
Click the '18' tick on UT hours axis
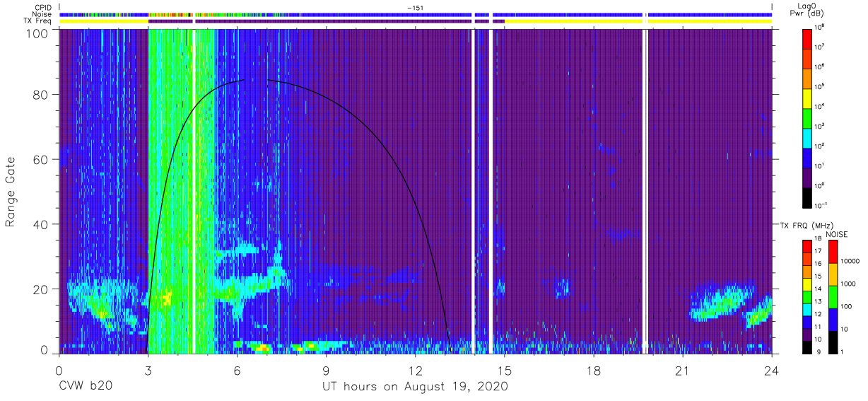point(594,370)
